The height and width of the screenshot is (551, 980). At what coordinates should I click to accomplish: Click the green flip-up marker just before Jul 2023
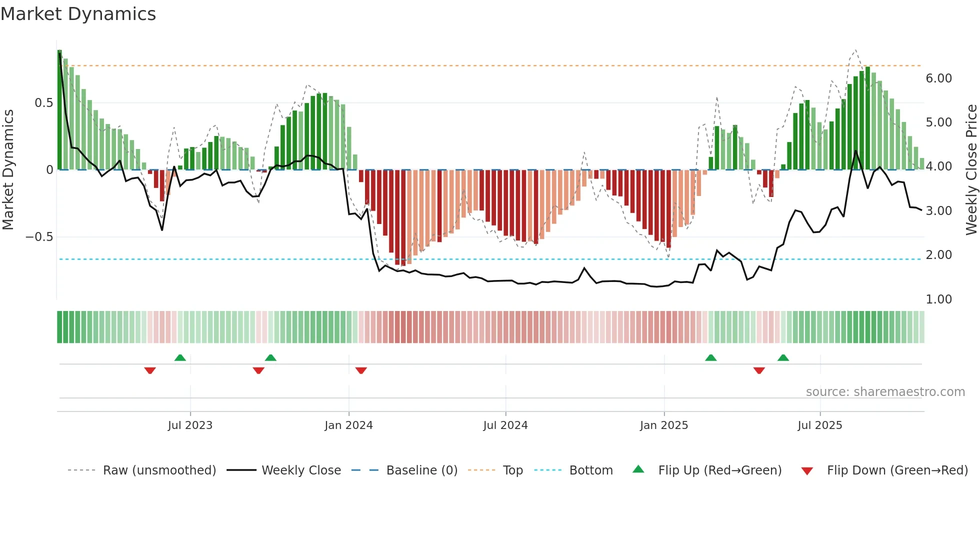180,357
